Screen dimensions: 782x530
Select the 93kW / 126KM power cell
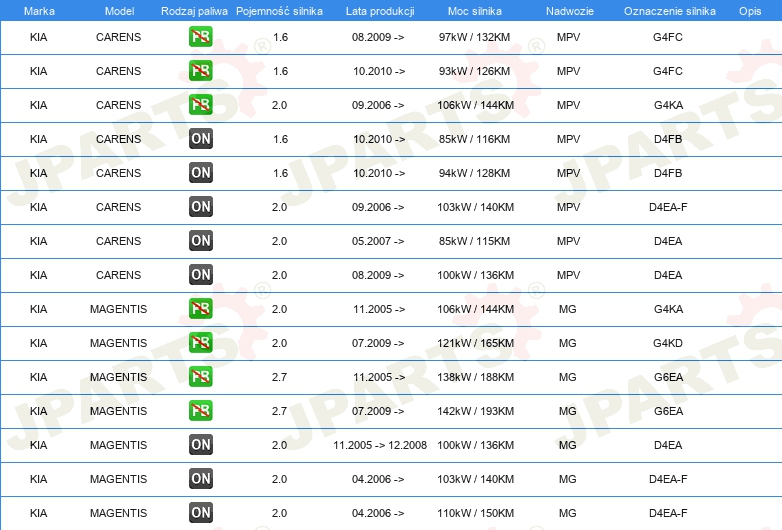(x=474, y=71)
